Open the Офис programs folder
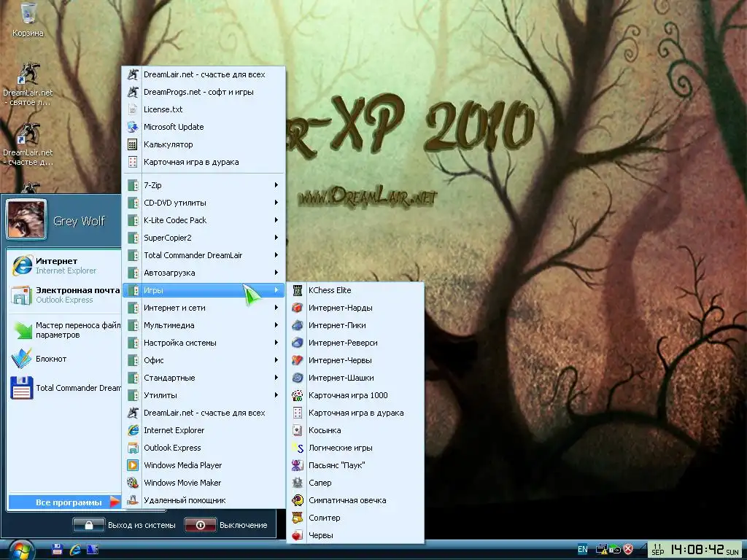 pyautogui.click(x=204, y=360)
